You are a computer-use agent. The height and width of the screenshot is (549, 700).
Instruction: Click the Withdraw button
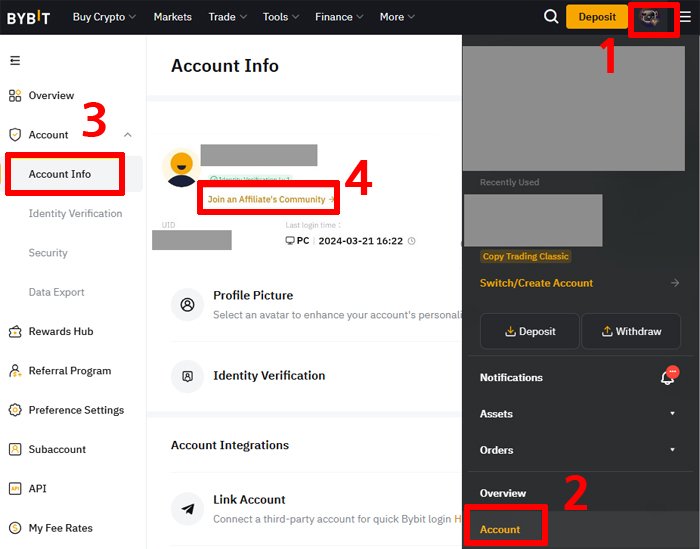point(631,331)
